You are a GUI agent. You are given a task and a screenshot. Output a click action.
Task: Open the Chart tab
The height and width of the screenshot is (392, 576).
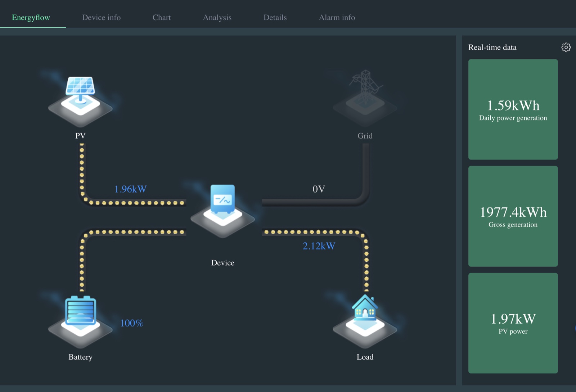coord(162,17)
